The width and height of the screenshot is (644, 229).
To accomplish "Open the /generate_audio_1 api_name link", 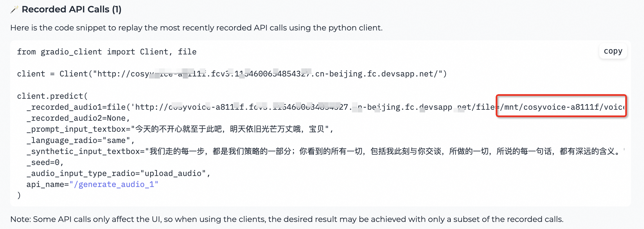I will pyautogui.click(x=116, y=184).
